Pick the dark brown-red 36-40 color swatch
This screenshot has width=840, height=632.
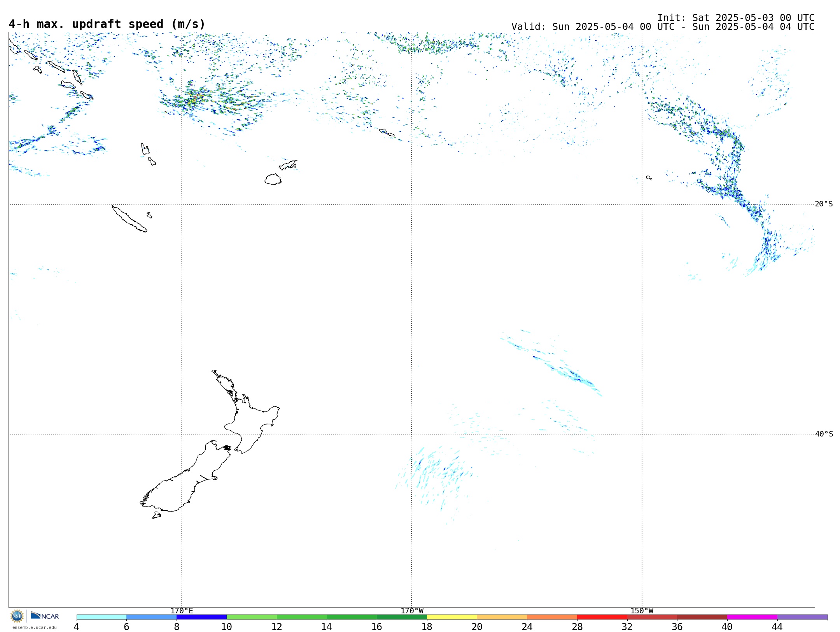(x=702, y=617)
